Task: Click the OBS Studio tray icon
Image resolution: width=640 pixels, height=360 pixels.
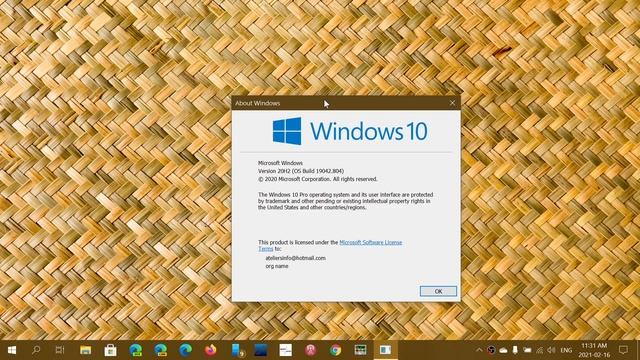Action: pos(491,350)
